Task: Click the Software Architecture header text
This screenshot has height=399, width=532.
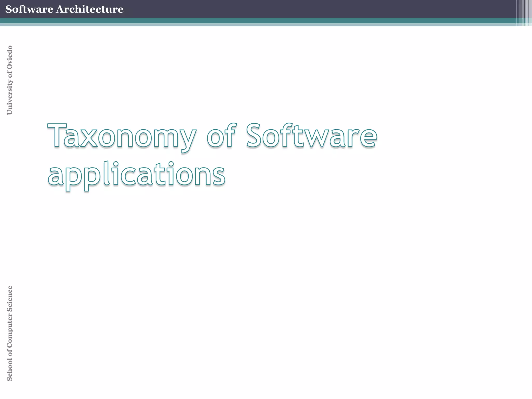Action: point(64,9)
